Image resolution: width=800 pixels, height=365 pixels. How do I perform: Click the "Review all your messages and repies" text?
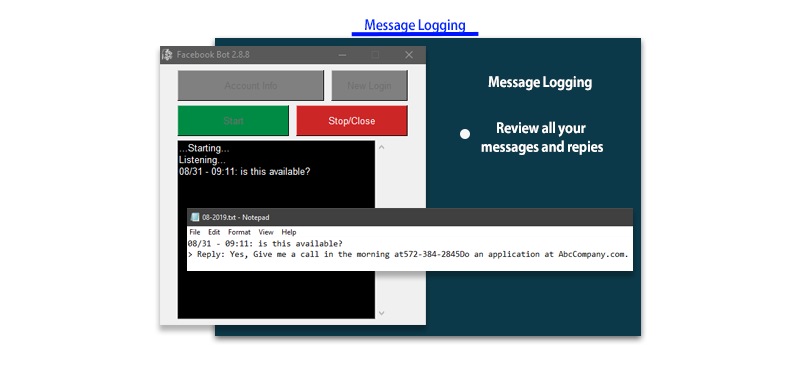tap(542, 137)
